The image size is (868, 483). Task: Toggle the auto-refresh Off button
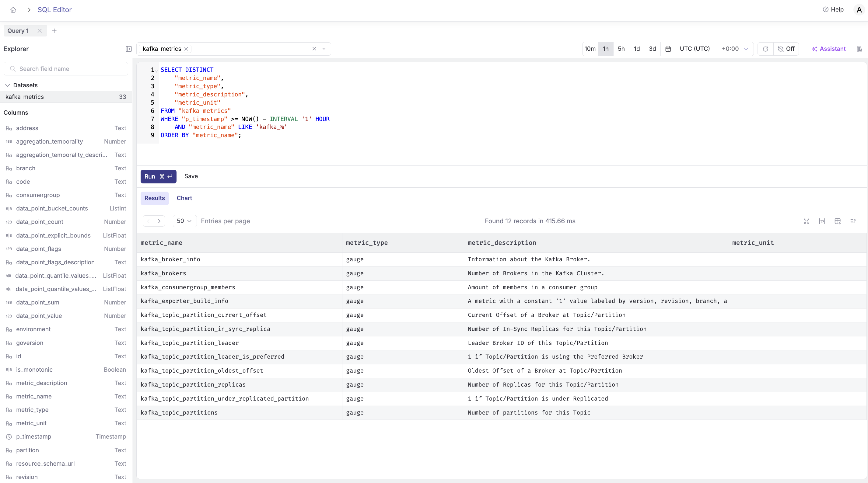(786, 49)
